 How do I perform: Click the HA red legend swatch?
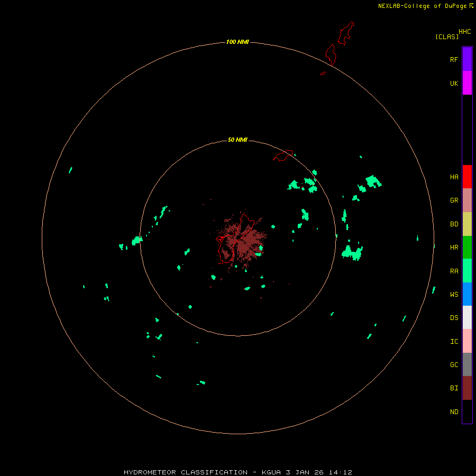pyautogui.click(x=467, y=177)
